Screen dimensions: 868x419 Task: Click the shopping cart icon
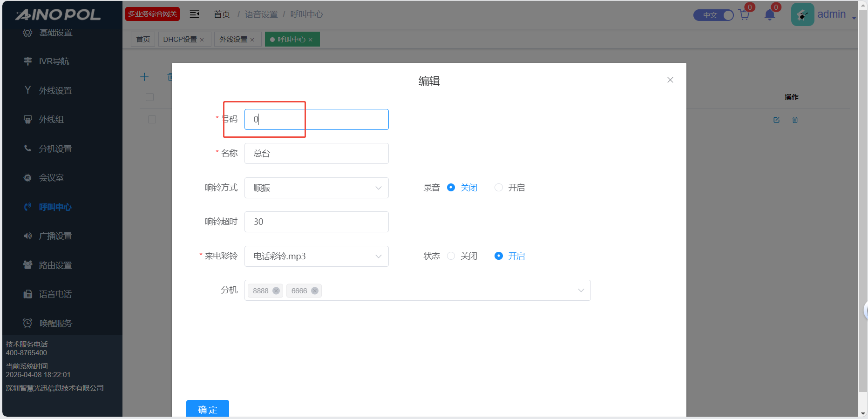point(744,15)
